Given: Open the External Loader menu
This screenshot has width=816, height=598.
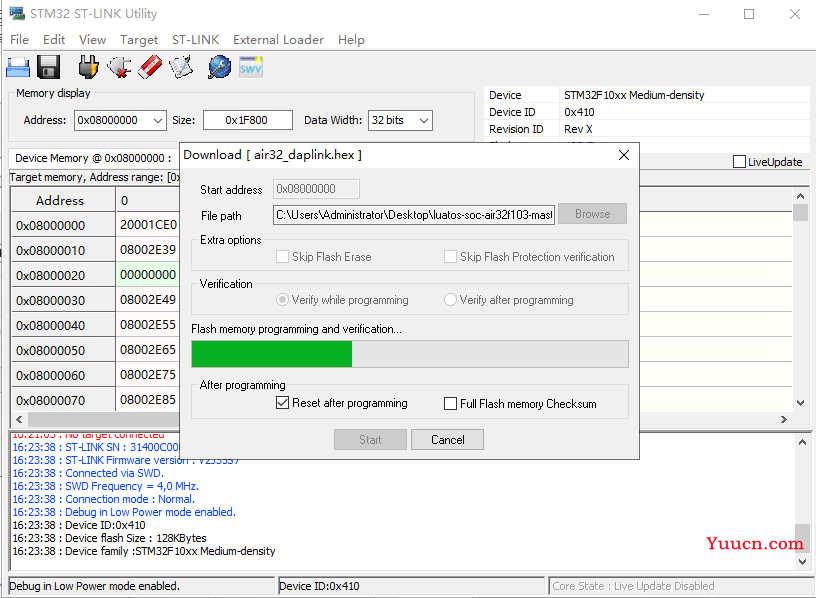Looking at the screenshot, I should 278,40.
